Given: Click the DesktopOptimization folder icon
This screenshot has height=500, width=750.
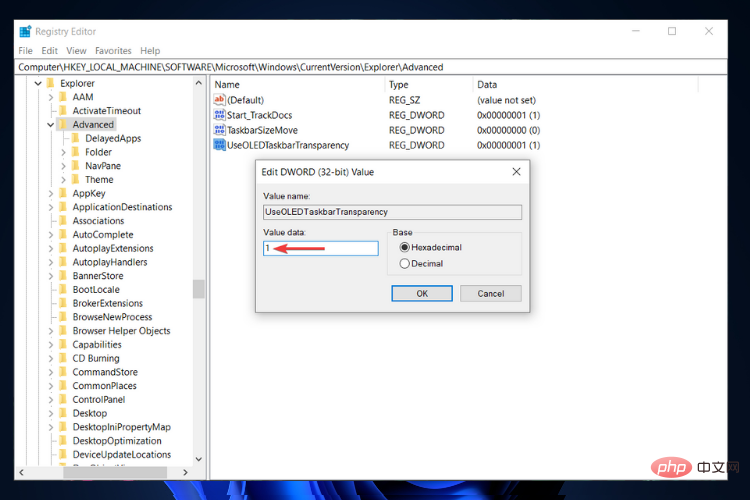Looking at the screenshot, I should [x=63, y=441].
